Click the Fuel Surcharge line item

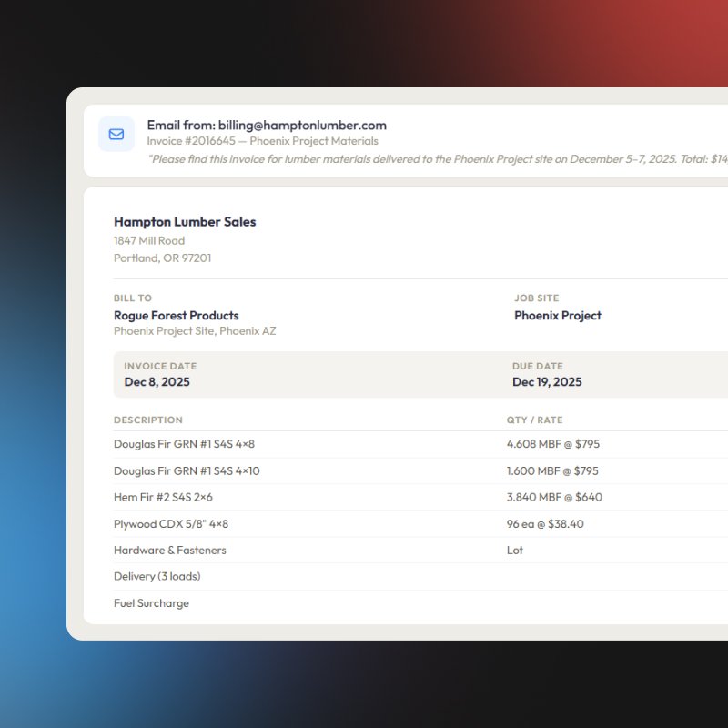click(x=151, y=603)
